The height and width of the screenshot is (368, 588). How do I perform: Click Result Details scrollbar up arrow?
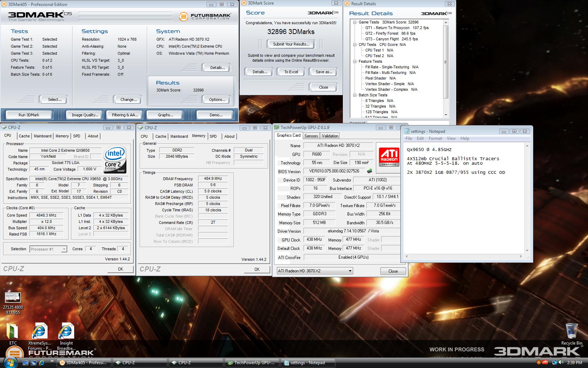tap(446, 22)
